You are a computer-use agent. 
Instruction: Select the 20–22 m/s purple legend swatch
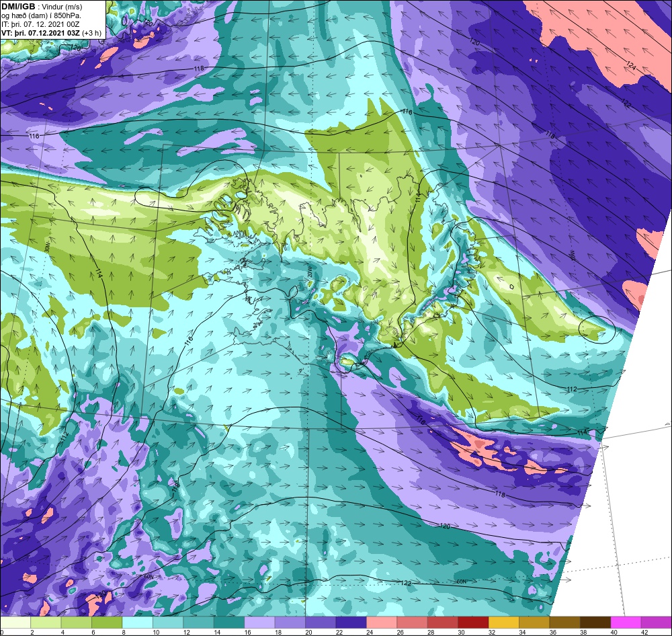point(321,623)
